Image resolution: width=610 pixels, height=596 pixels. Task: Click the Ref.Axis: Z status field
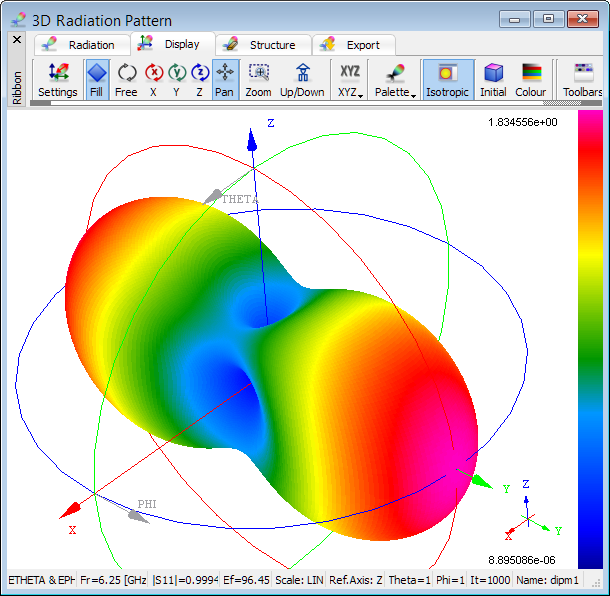point(355,580)
